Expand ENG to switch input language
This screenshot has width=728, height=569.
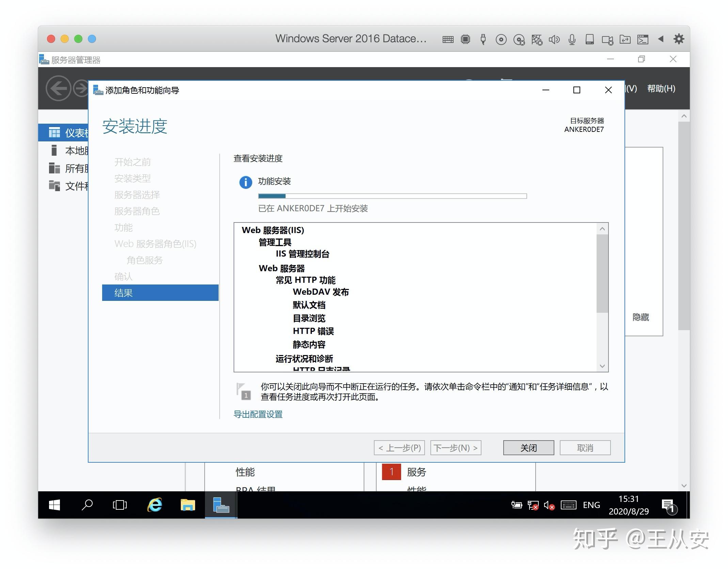point(591,505)
